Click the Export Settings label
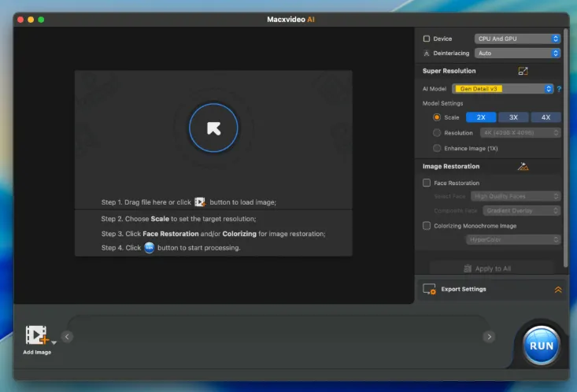577x392 pixels. (464, 290)
